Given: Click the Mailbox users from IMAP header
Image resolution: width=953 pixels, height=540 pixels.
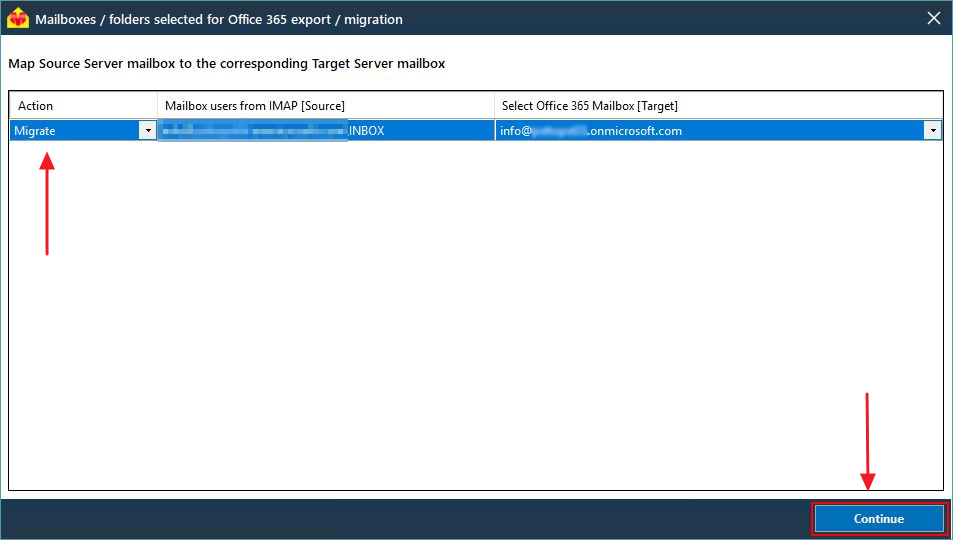Looking at the screenshot, I should pos(326,106).
